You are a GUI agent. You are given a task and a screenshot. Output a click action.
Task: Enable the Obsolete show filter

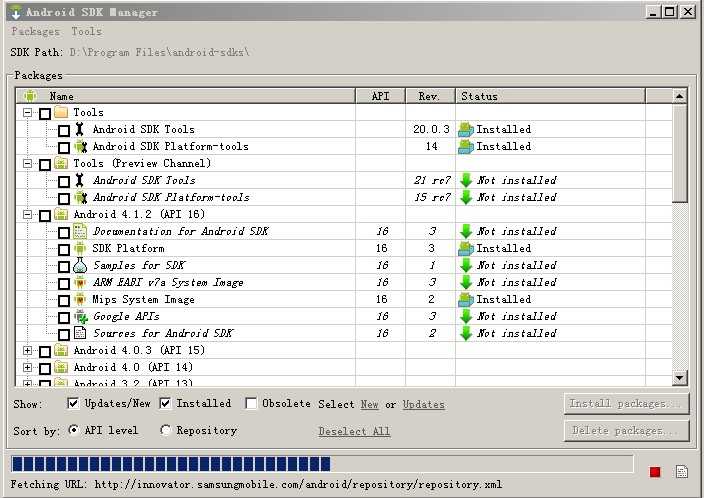251,403
